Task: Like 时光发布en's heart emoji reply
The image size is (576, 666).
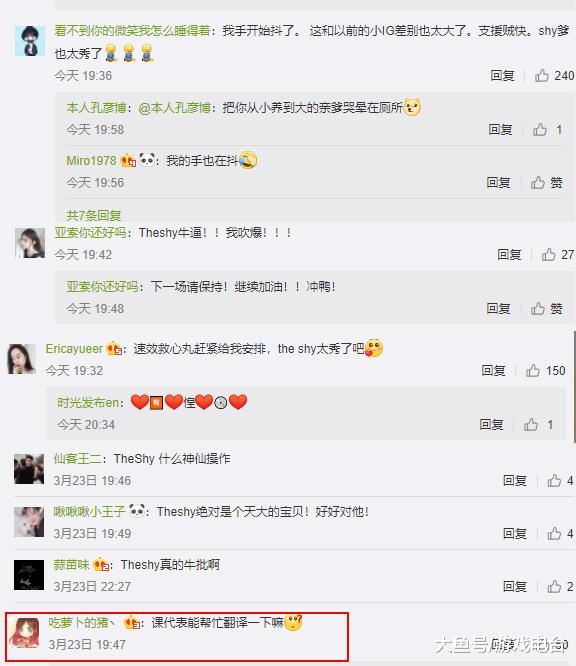Action: pos(531,424)
